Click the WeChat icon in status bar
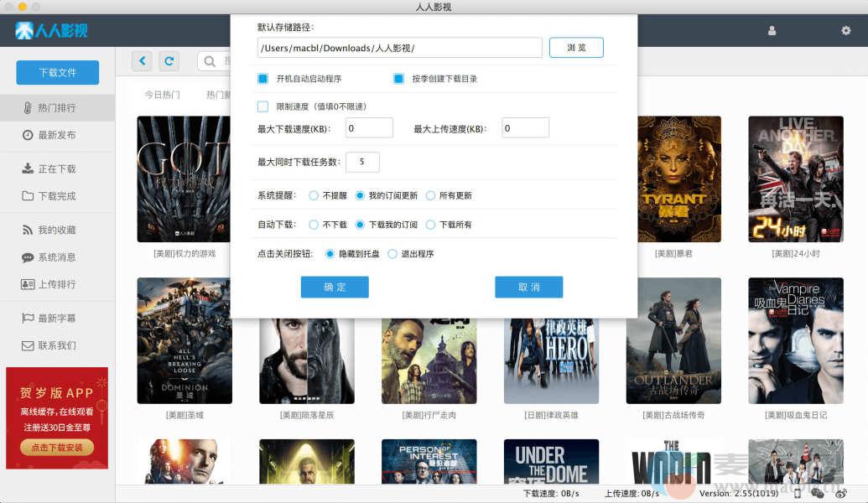 pyautogui.click(x=818, y=494)
